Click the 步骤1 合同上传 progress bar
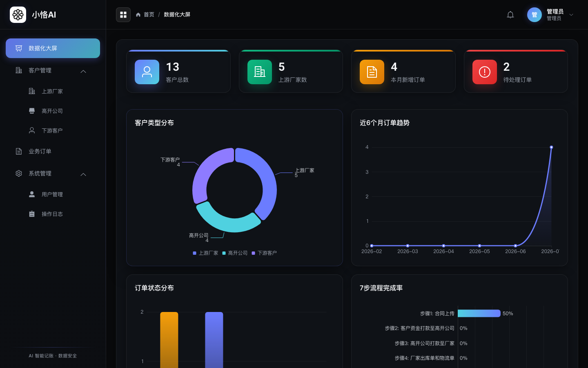 479,313
